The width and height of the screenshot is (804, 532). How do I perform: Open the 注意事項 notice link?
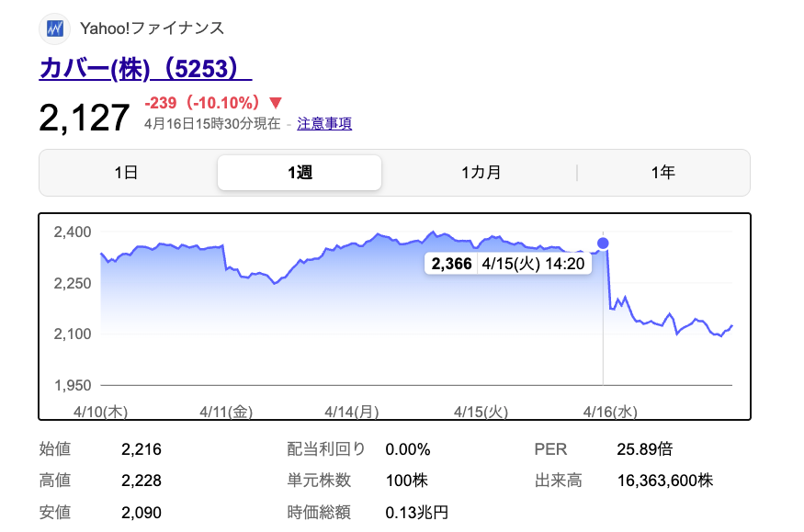click(324, 124)
